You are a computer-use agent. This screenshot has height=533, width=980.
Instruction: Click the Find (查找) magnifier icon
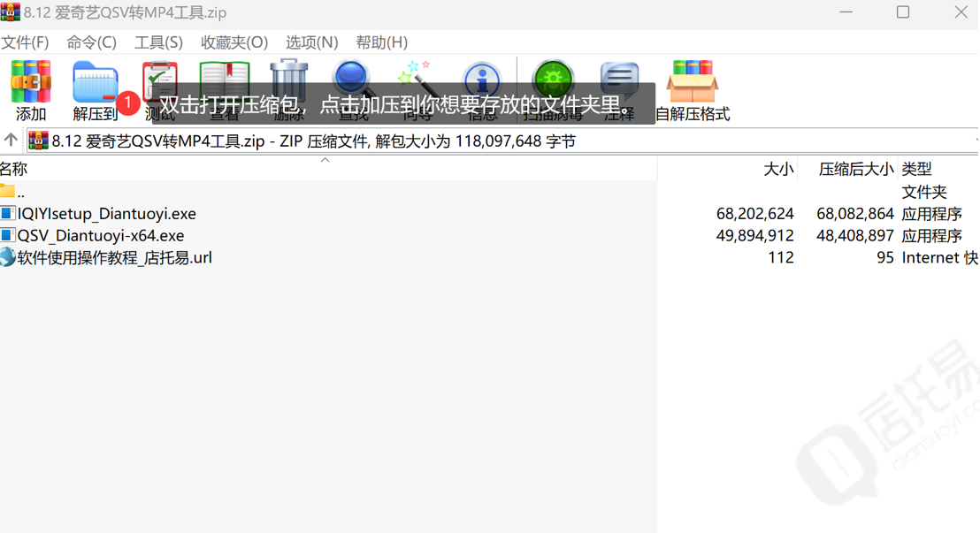(353, 80)
